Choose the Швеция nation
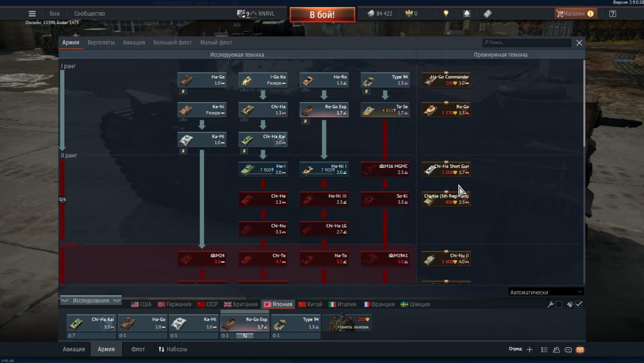 [415, 304]
